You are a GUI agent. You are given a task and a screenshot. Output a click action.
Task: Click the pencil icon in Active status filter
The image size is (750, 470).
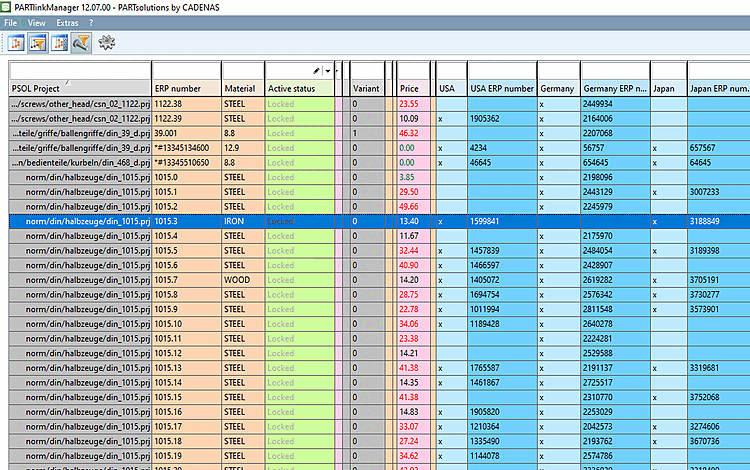coord(317,71)
